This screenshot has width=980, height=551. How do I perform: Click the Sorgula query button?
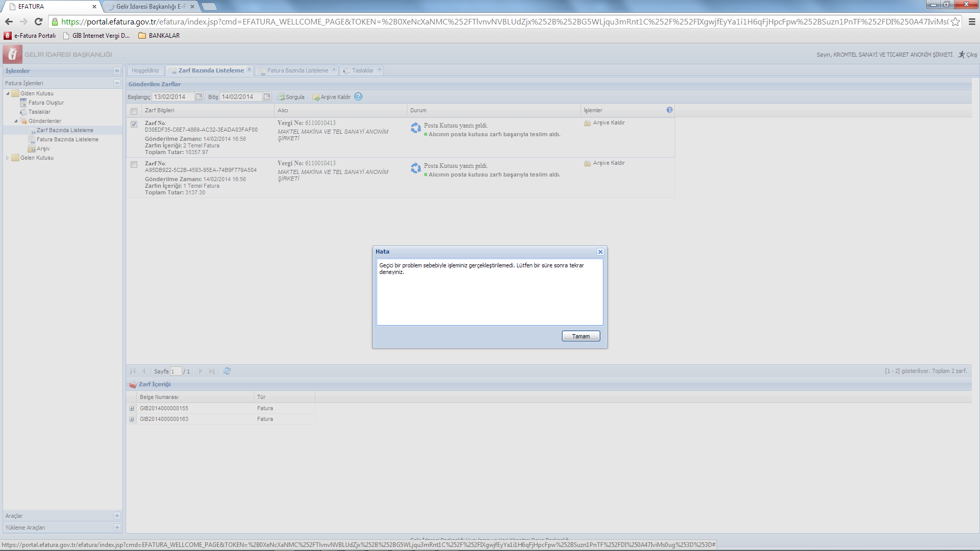point(291,97)
